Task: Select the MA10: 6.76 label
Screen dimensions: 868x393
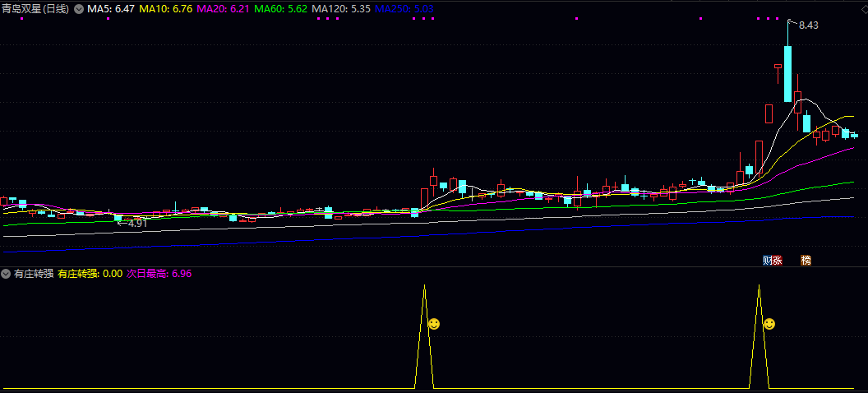Action: [x=165, y=9]
